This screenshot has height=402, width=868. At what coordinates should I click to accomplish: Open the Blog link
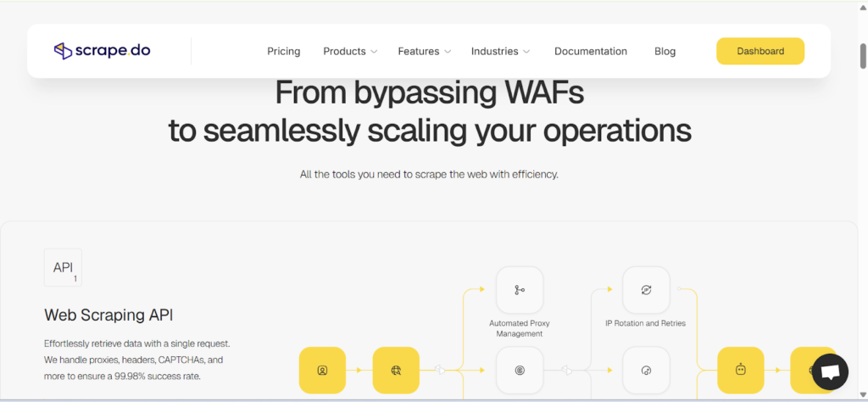click(665, 51)
